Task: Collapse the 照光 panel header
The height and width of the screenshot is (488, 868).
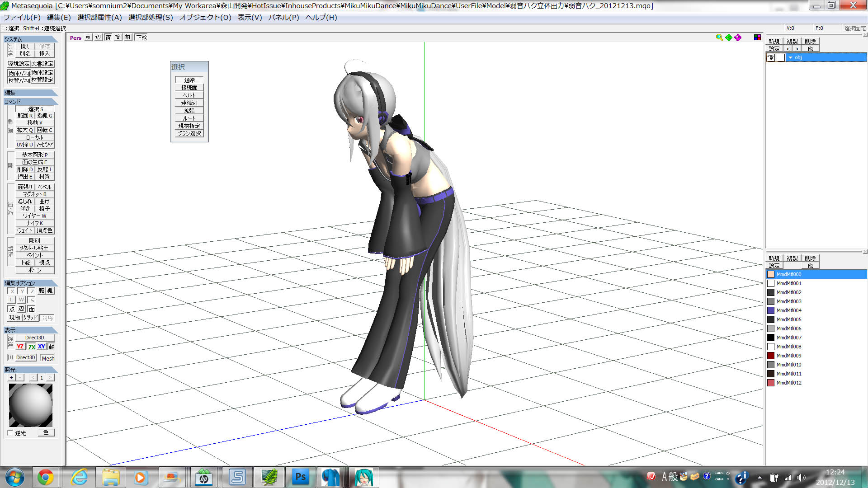Action: (x=30, y=370)
